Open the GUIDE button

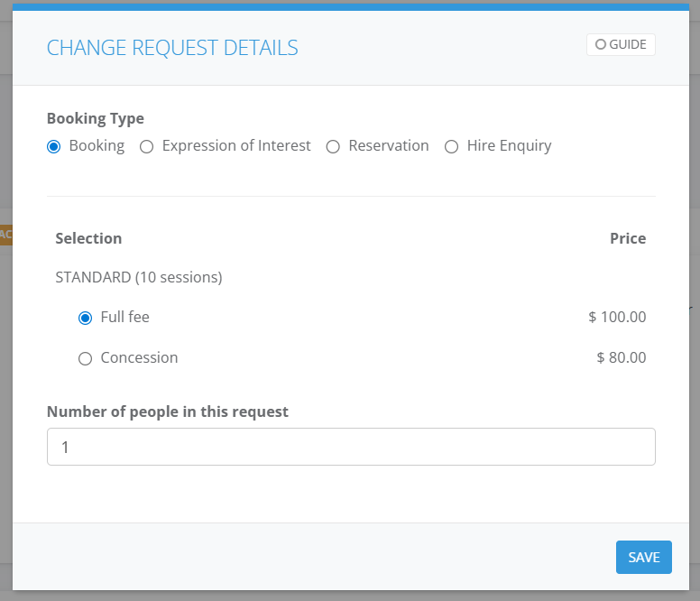click(x=621, y=44)
